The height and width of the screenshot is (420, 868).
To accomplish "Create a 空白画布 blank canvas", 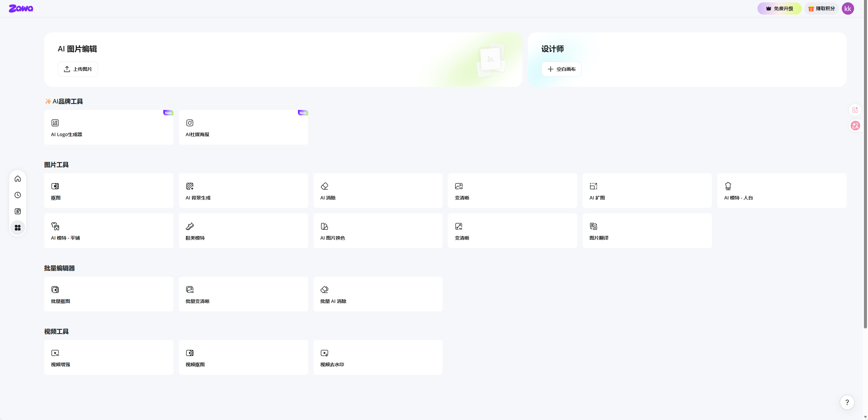I will point(561,69).
